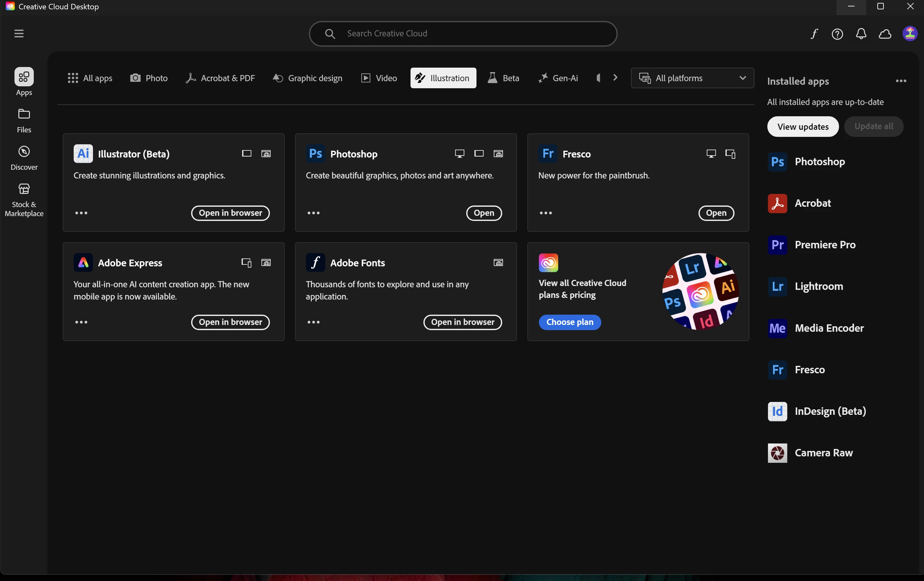Open Discover in the sidebar
The image size is (924, 581).
click(x=24, y=157)
